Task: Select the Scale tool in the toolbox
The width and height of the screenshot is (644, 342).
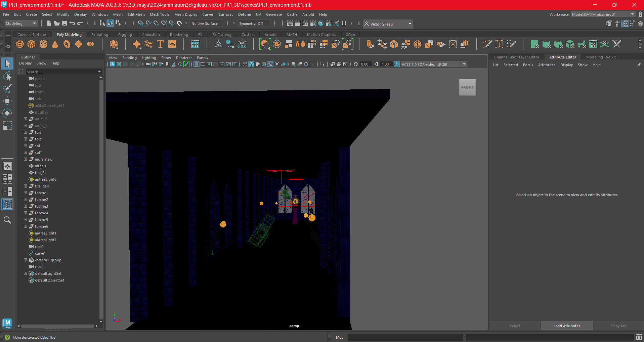Action: (7, 126)
